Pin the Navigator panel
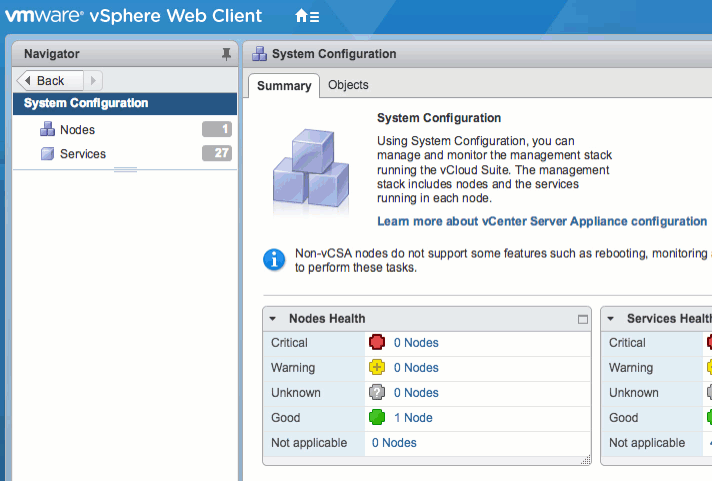Viewport: 712px width, 481px height. click(226, 54)
